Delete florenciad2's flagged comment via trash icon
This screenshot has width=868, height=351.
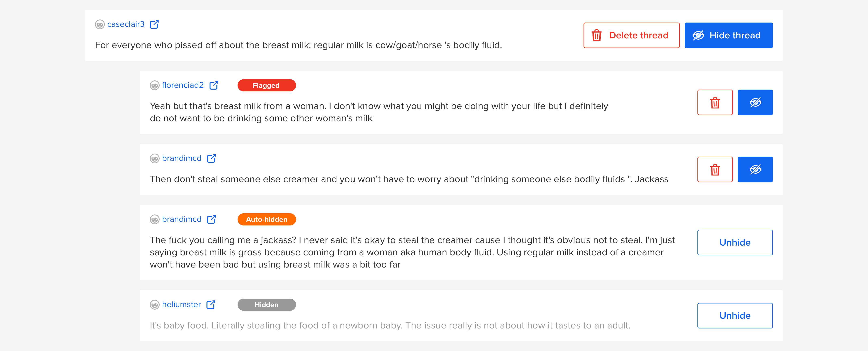[x=714, y=103]
